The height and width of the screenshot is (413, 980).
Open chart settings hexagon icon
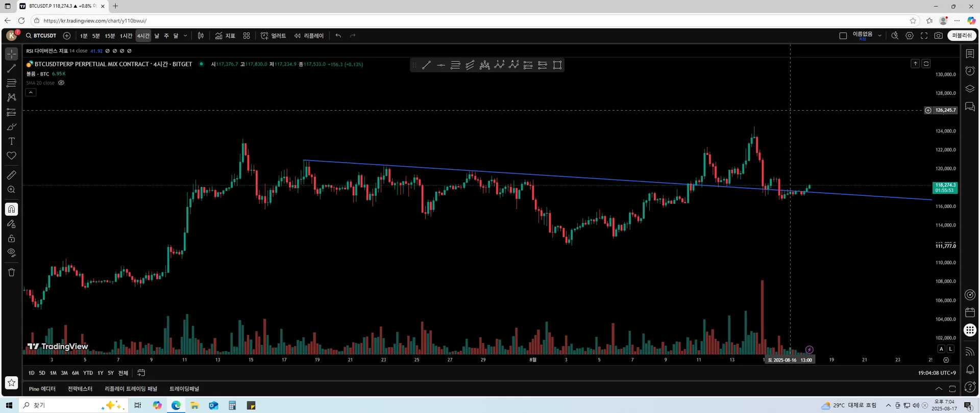910,36
